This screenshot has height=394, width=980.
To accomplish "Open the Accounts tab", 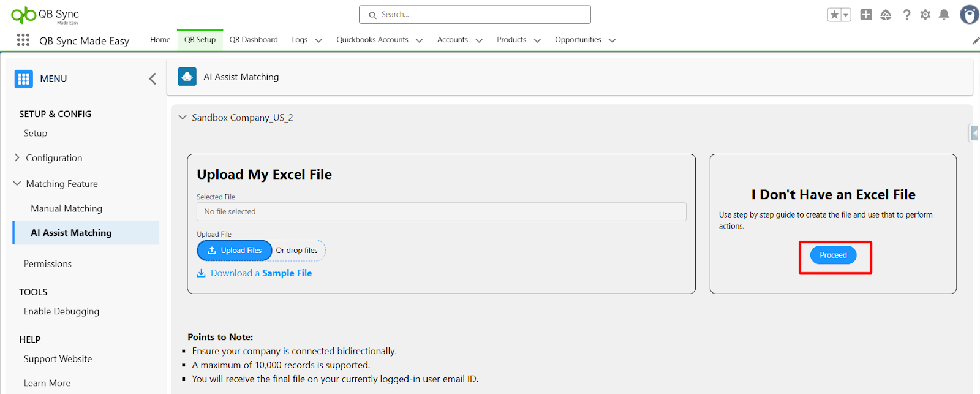I will 453,40.
